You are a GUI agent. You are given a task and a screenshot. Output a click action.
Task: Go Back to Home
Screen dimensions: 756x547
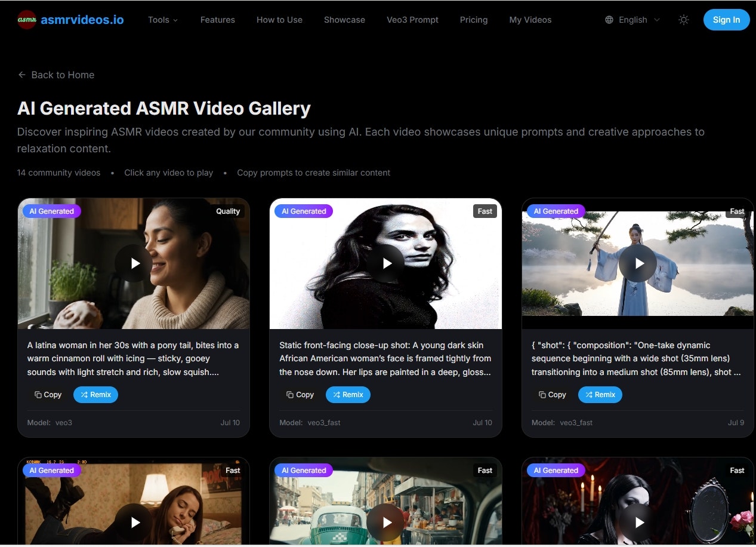point(56,75)
